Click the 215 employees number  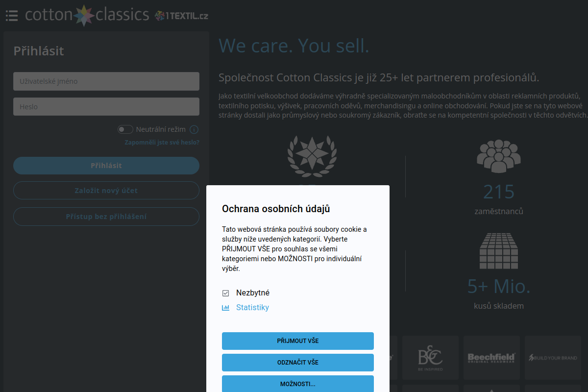click(499, 192)
